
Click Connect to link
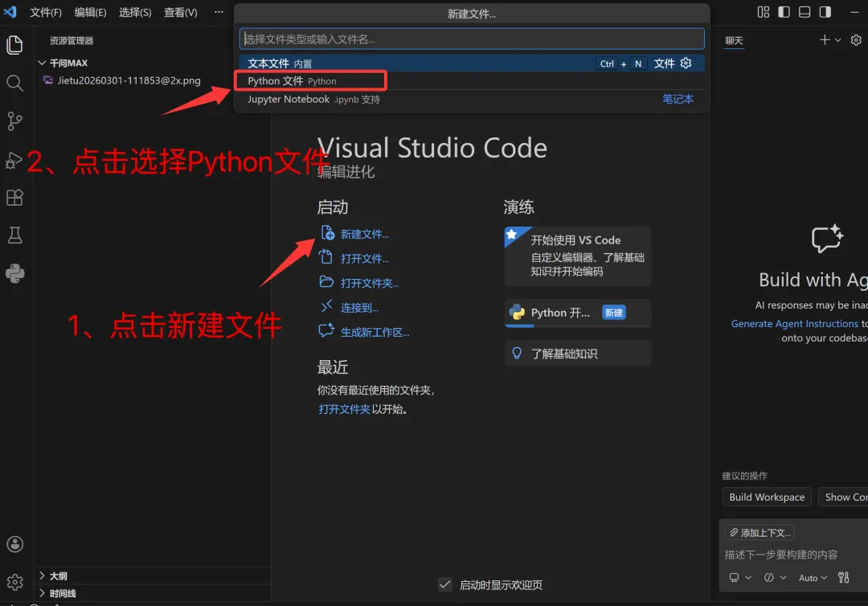click(x=359, y=308)
